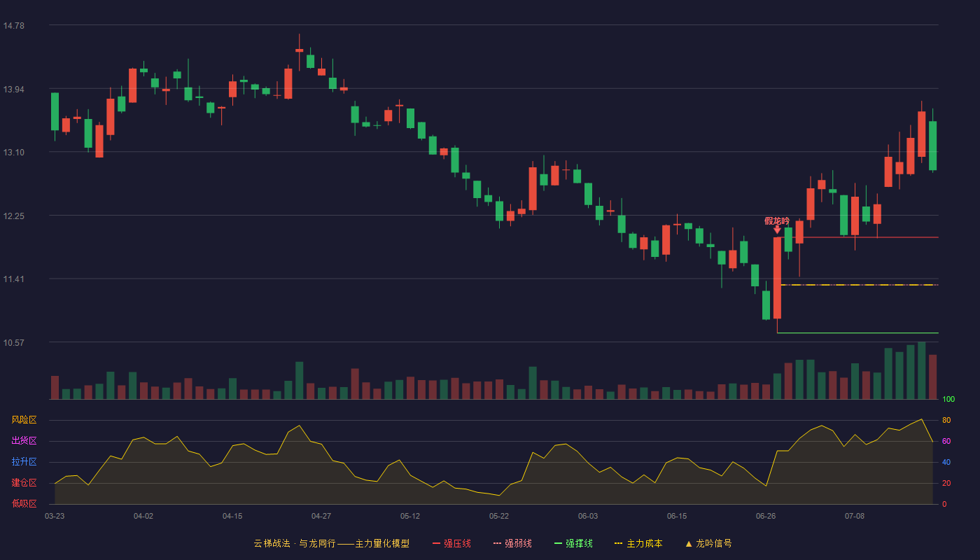This screenshot has width=980, height=560.
Task: Toggle the 龙吟信号 triangle legend entry
Action: pyautogui.click(x=708, y=543)
